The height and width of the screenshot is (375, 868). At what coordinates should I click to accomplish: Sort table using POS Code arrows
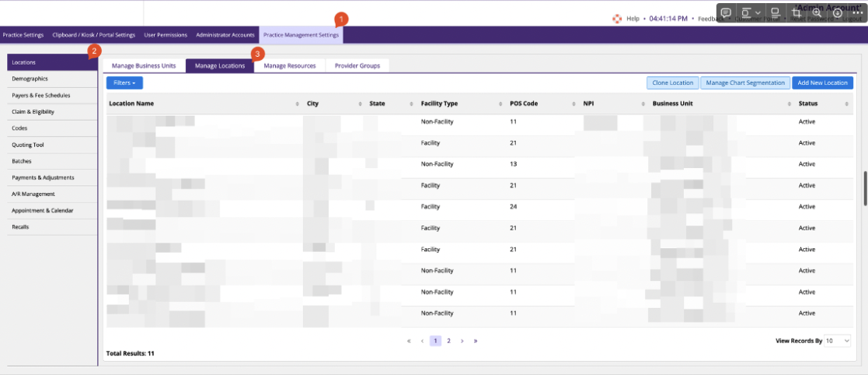(x=574, y=104)
